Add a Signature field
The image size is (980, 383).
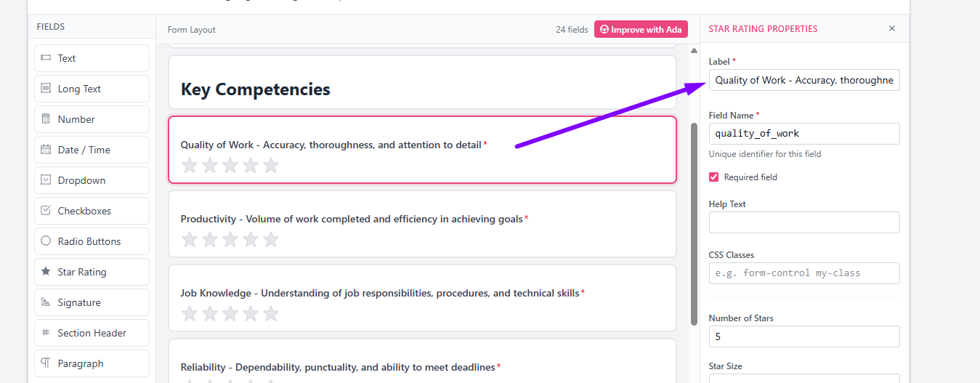click(x=92, y=302)
